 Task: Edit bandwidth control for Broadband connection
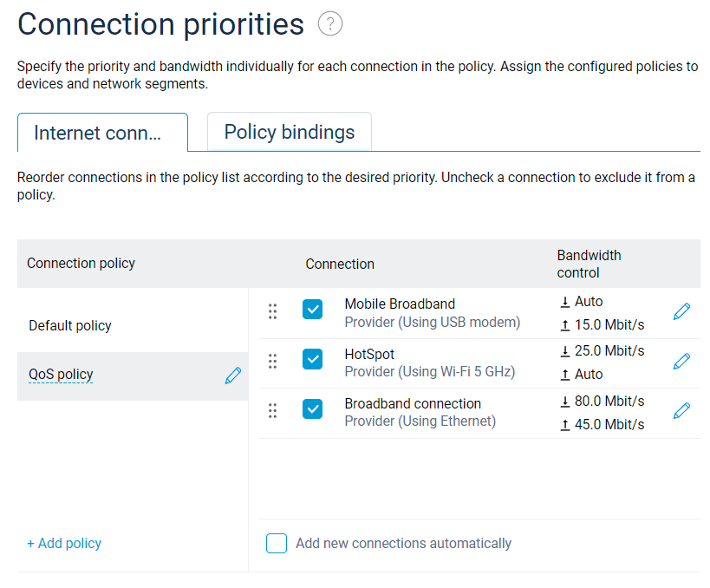click(682, 410)
